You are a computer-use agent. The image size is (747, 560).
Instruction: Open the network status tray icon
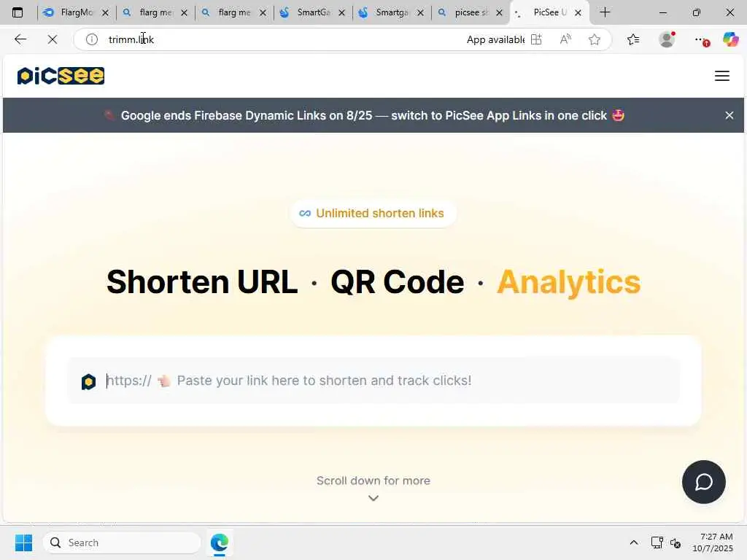pos(657,542)
